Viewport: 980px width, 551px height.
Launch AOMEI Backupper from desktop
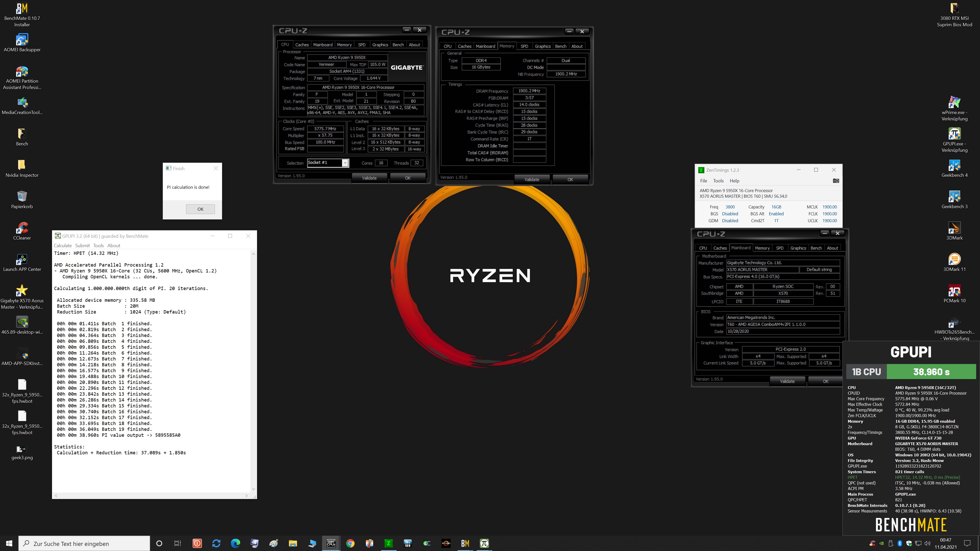pyautogui.click(x=22, y=43)
